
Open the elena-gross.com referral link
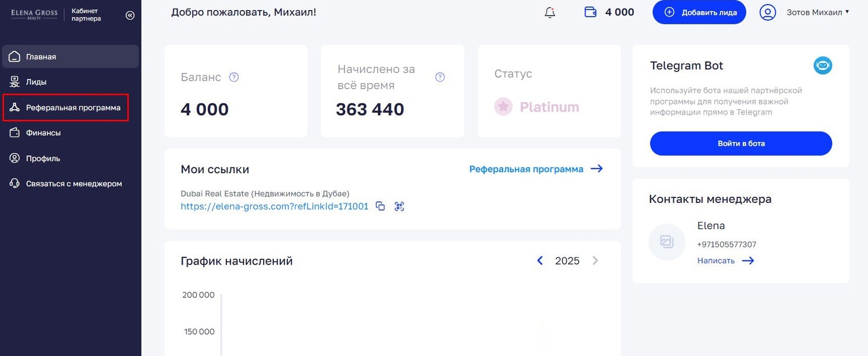tap(274, 206)
